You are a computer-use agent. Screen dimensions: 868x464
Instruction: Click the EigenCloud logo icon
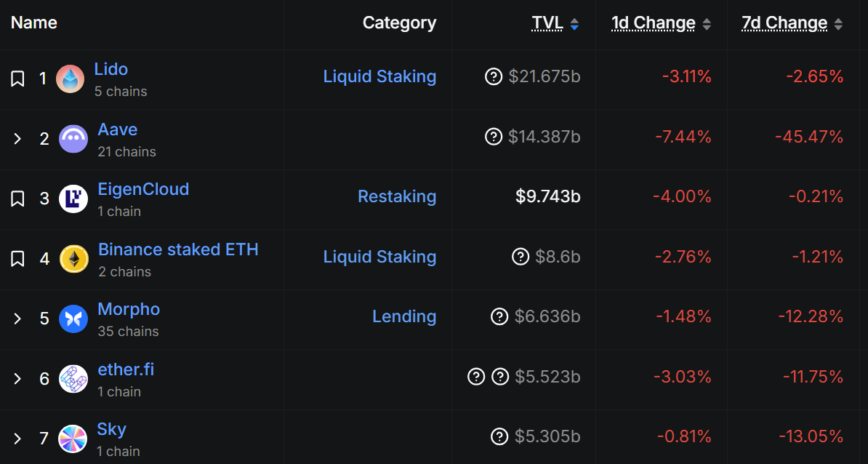tap(73, 199)
